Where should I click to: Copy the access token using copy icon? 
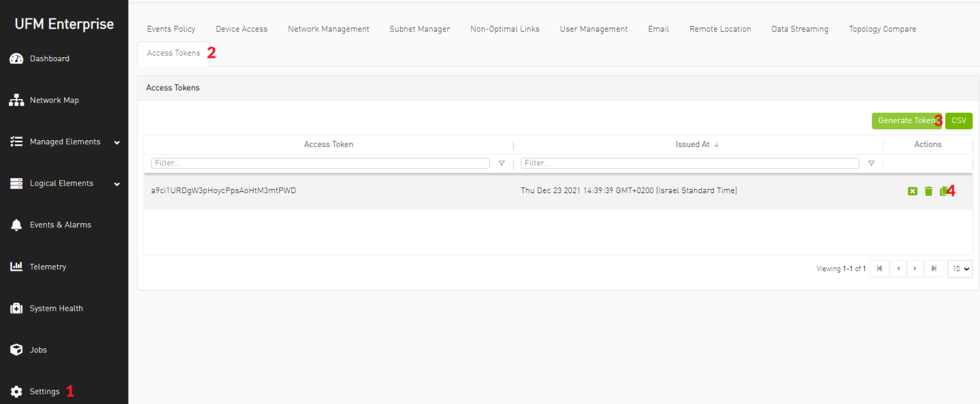click(x=943, y=191)
